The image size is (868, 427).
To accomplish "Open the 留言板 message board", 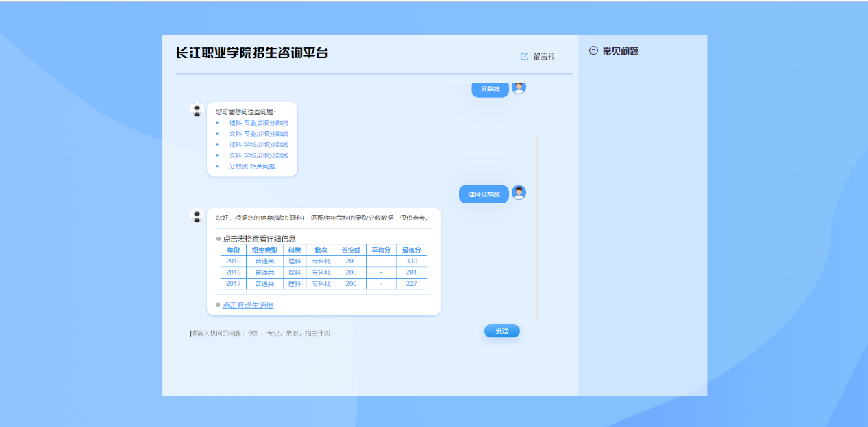I will click(543, 57).
